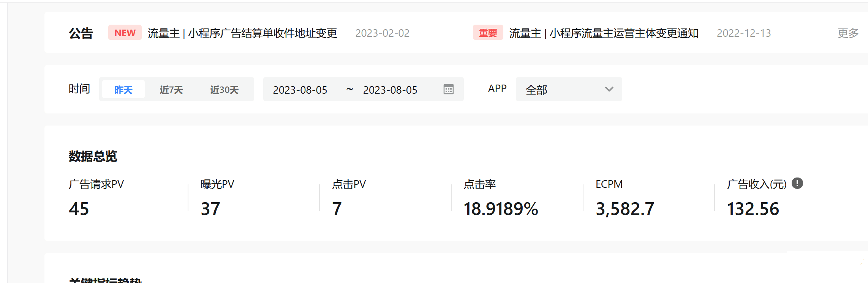Click the 广告收入 value 132.56
Image resolution: width=868 pixels, height=283 pixels.
[x=753, y=209]
